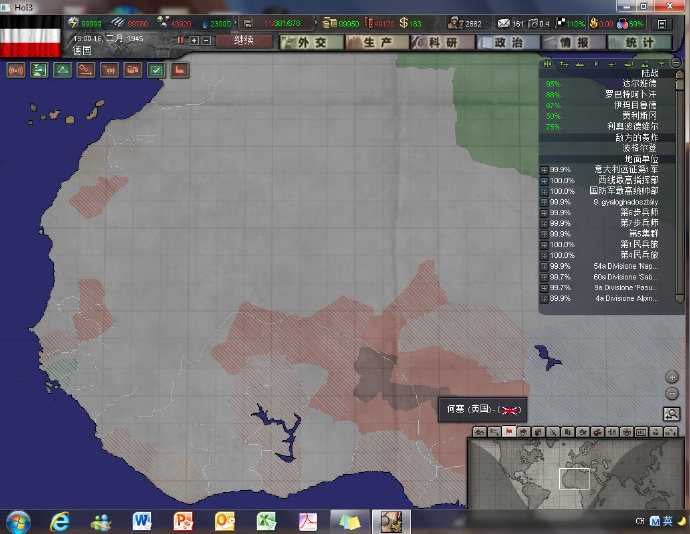Open Adobe Reader from the taskbar
This screenshot has width=690, height=534.
[308, 522]
